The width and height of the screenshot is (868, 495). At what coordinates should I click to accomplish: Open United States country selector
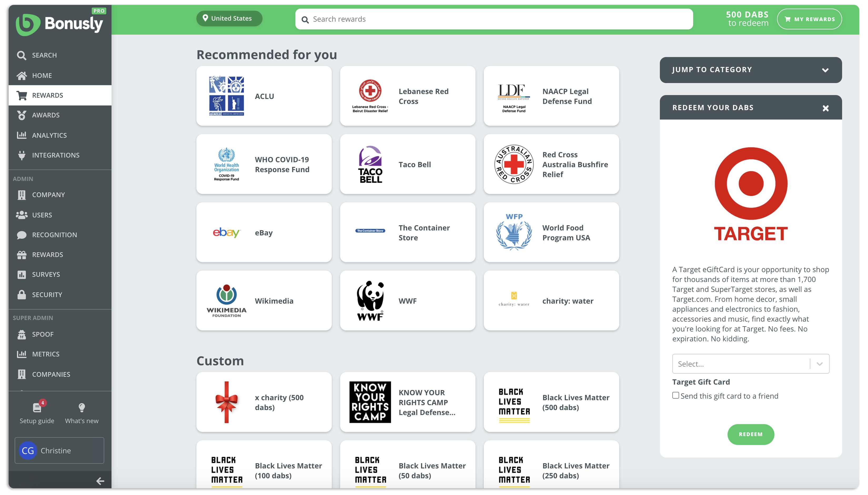(229, 18)
